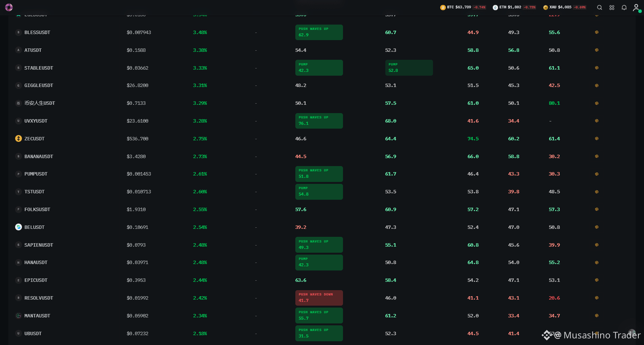Click the orange action icon in TSTUSDT row
This screenshot has width=644, height=345.
pos(597,192)
